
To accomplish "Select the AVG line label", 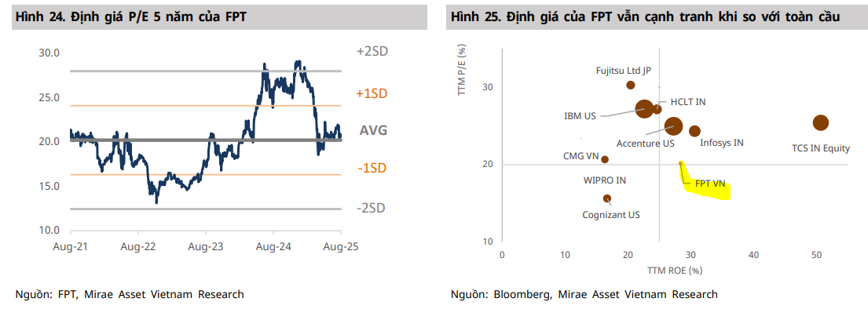I will point(373,130).
